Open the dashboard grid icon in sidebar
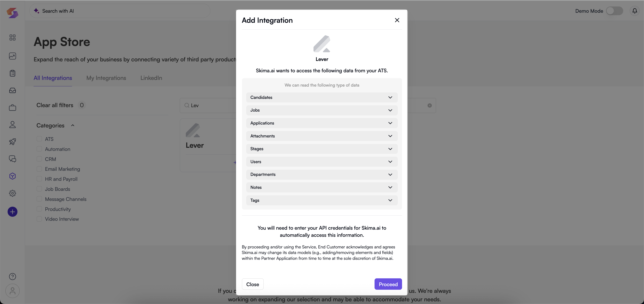The width and height of the screenshot is (644, 304). point(12,37)
